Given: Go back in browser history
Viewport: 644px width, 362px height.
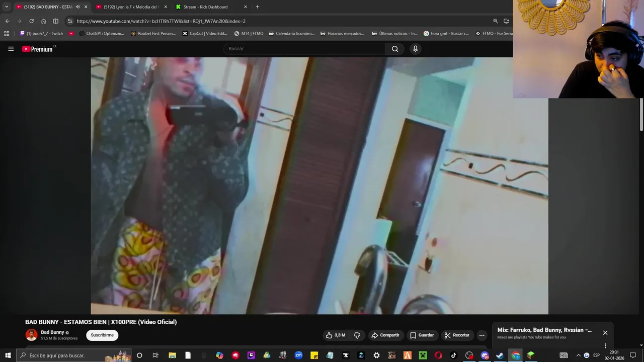Looking at the screenshot, I should pos(7,21).
